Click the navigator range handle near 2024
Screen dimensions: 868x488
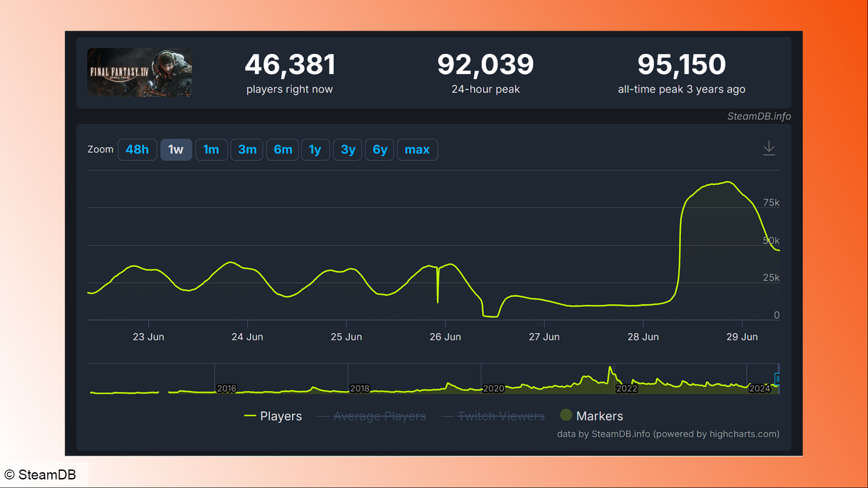(777, 379)
